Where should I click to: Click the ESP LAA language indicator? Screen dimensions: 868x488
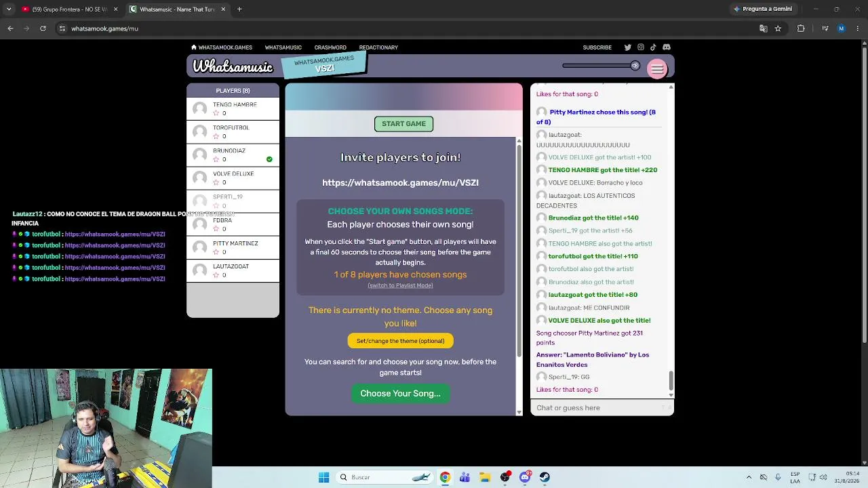coord(795,477)
